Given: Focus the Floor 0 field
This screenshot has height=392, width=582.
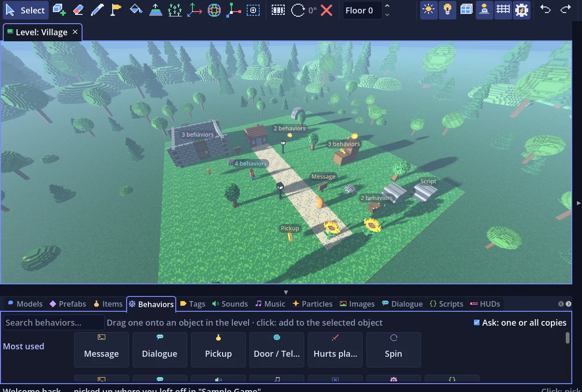Looking at the screenshot, I should click(363, 10).
